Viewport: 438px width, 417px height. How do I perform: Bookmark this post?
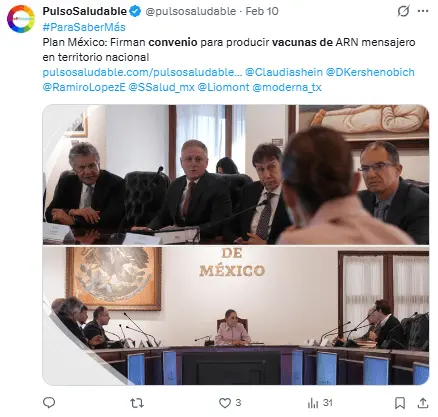[x=400, y=403]
